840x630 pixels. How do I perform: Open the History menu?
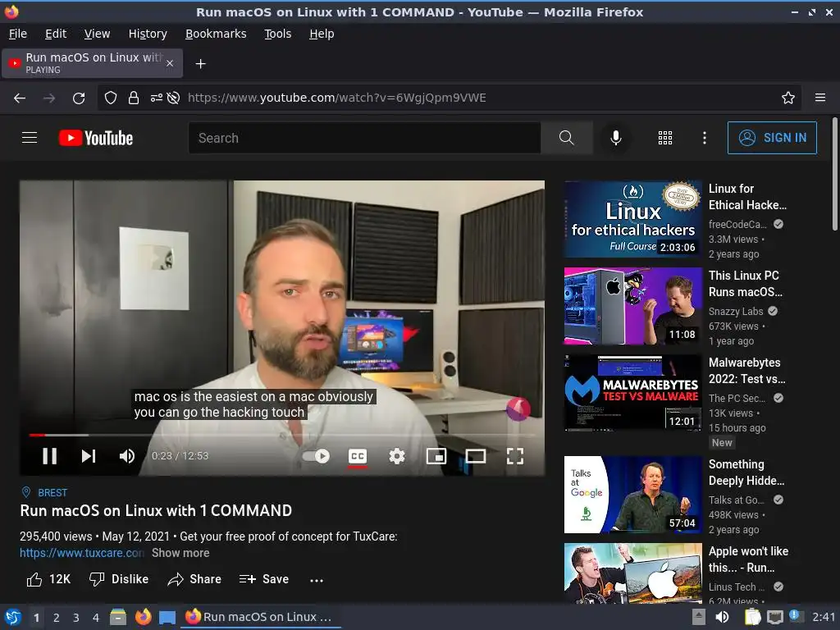[x=148, y=34]
